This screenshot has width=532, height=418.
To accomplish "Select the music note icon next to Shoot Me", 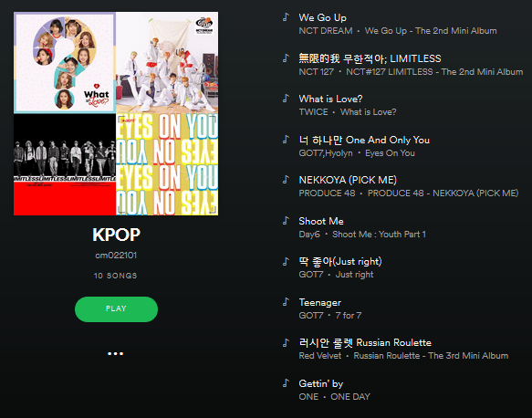I will pos(286,221).
